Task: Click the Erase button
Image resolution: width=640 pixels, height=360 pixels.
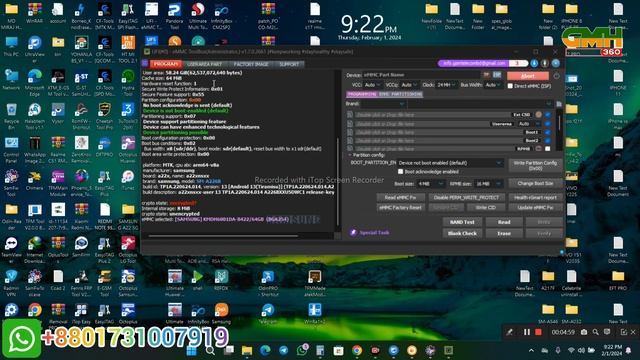Action: pyautogui.click(x=504, y=233)
